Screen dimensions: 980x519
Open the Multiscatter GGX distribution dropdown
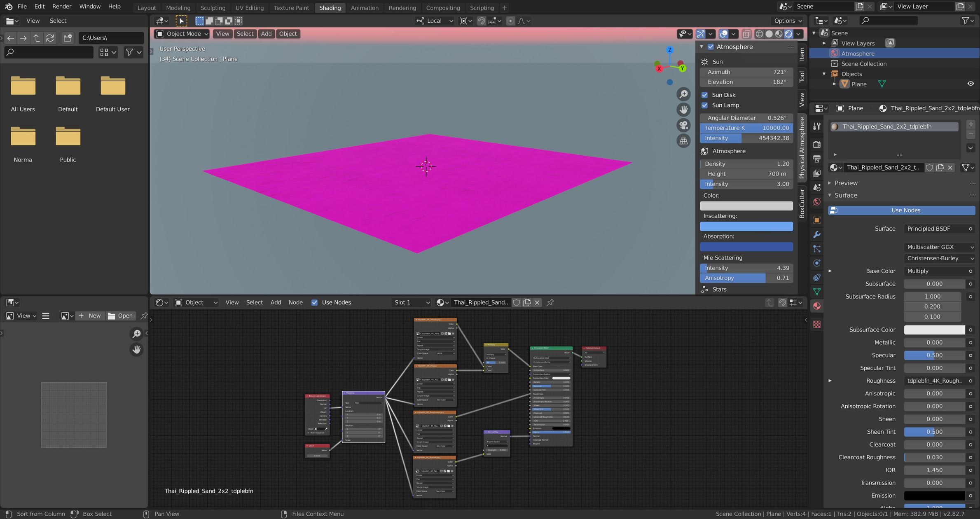[x=940, y=247]
